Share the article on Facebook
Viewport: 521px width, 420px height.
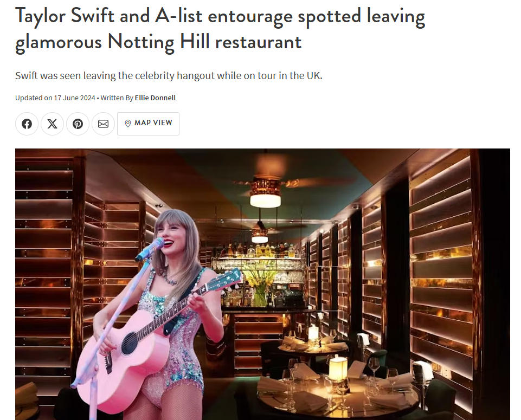pyautogui.click(x=27, y=124)
